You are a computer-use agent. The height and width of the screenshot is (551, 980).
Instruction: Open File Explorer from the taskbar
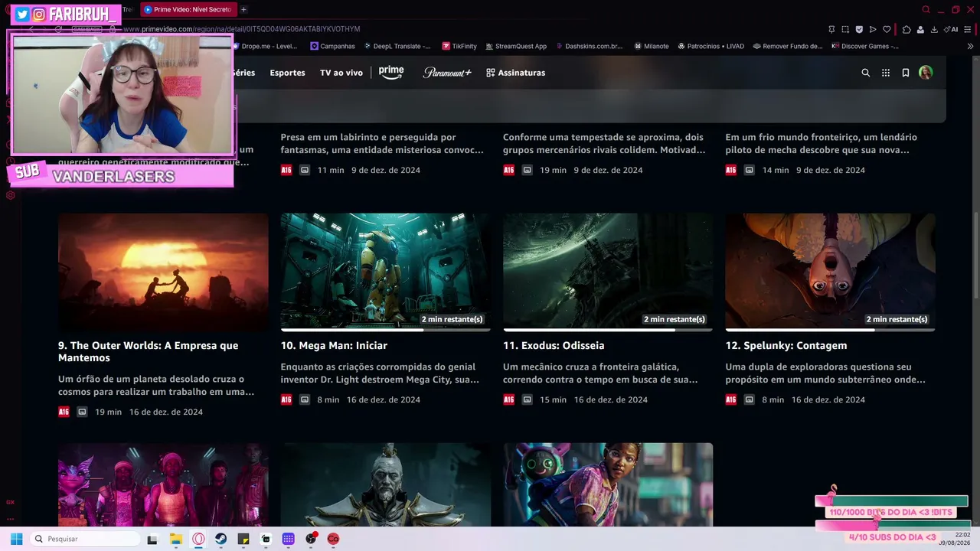(176, 539)
